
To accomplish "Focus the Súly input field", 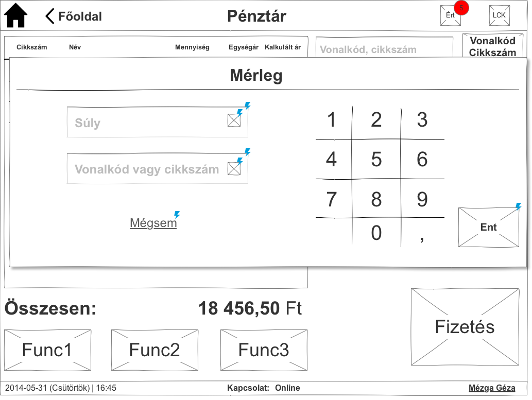I will click(158, 122).
